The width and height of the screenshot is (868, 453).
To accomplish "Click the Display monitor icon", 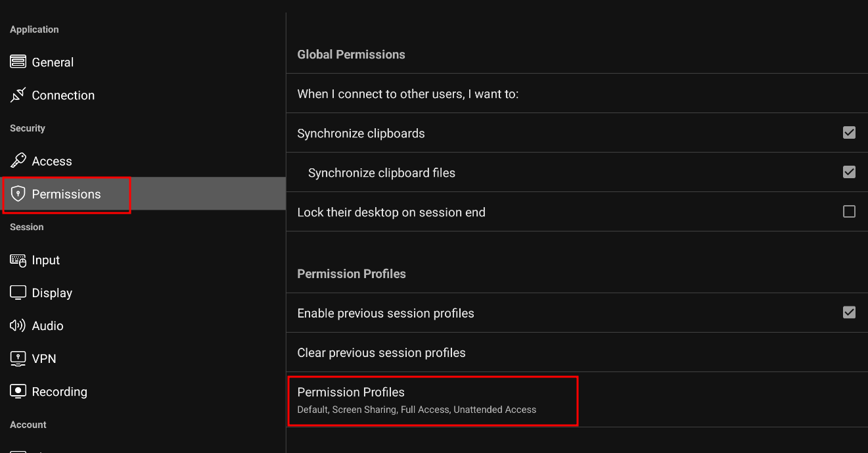I will pyautogui.click(x=18, y=293).
